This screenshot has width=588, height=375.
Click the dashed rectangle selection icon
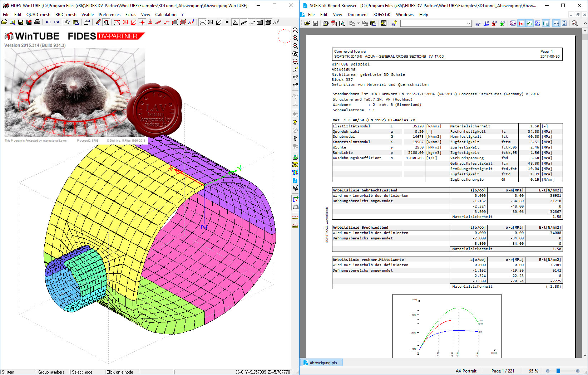[295, 208]
